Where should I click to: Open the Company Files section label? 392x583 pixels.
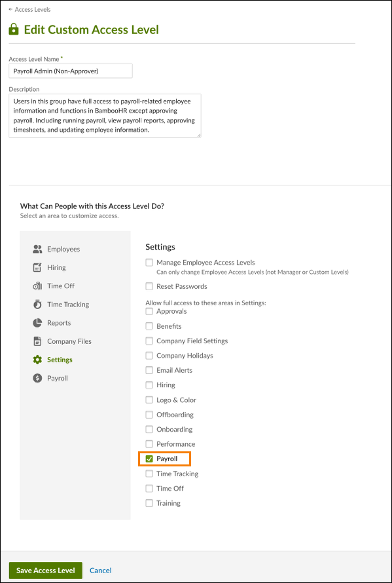[x=69, y=341]
